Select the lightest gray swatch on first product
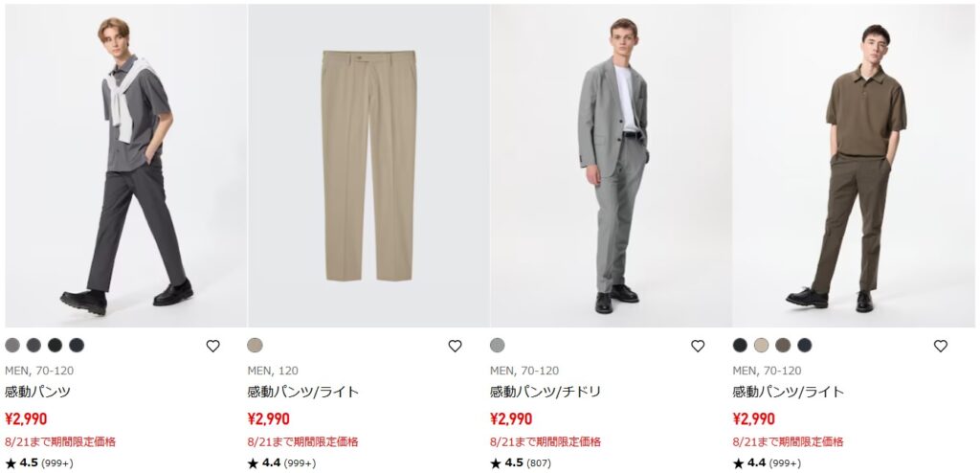Viewport: 980px width, 473px height. coord(12,346)
